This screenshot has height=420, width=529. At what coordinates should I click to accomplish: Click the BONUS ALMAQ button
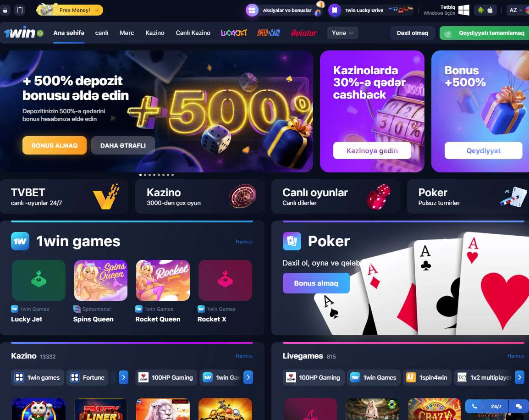pyautogui.click(x=54, y=145)
